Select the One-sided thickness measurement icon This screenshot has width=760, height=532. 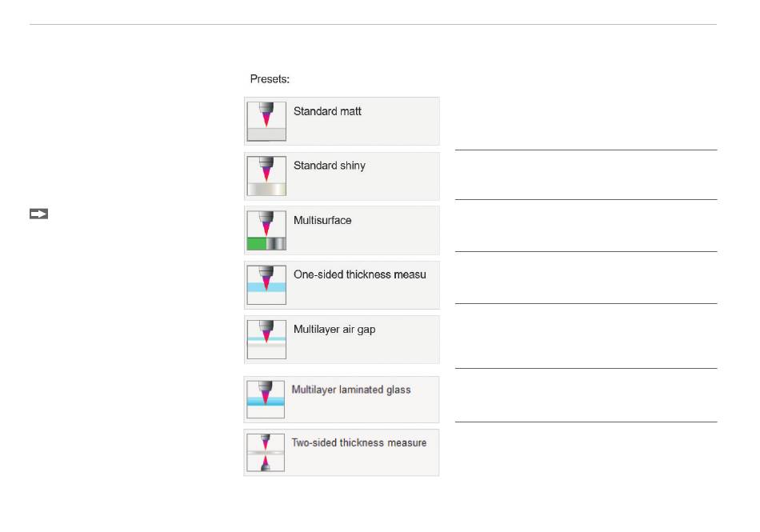pos(266,285)
